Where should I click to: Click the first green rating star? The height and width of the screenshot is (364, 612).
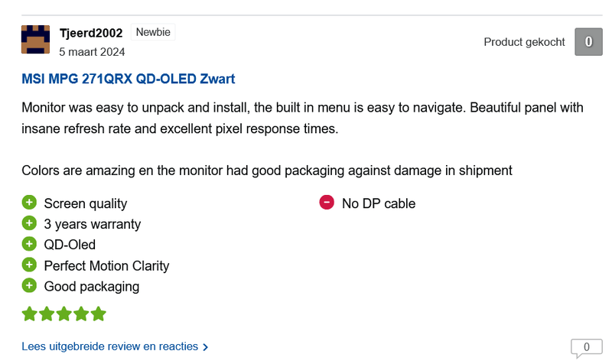pos(30,314)
